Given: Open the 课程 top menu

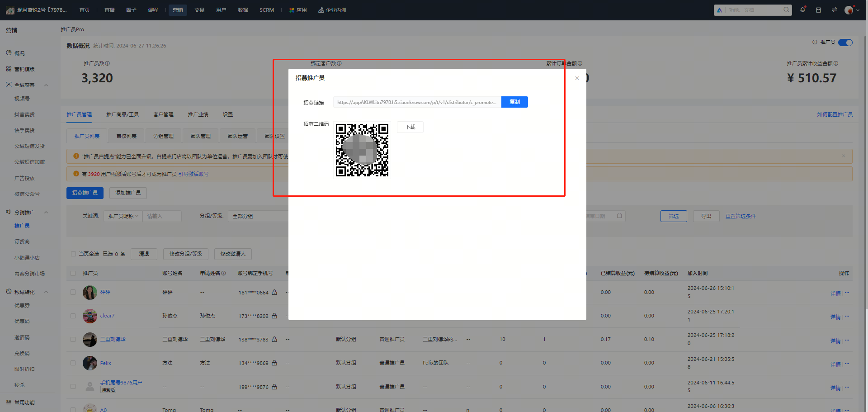Looking at the screenshot, I should 153,10.
